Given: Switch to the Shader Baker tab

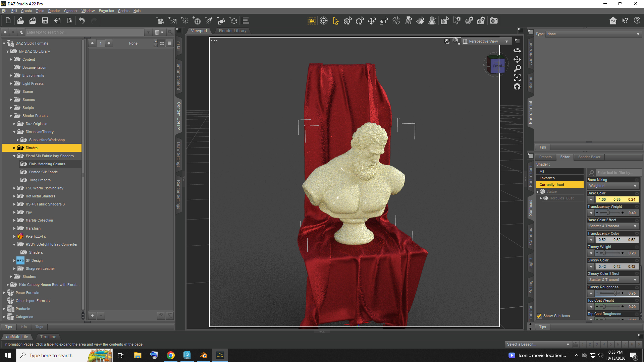Looking at the screenshot, I should tap(589, 157).
